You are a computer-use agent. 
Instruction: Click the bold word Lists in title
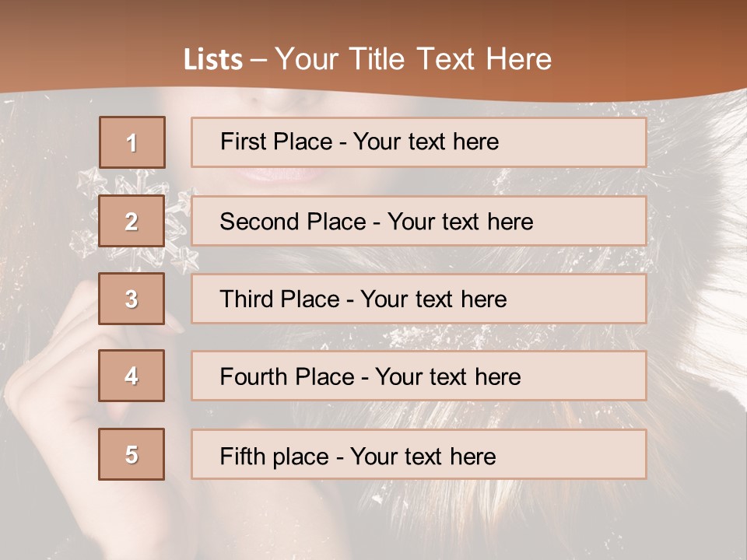(213, 60)
